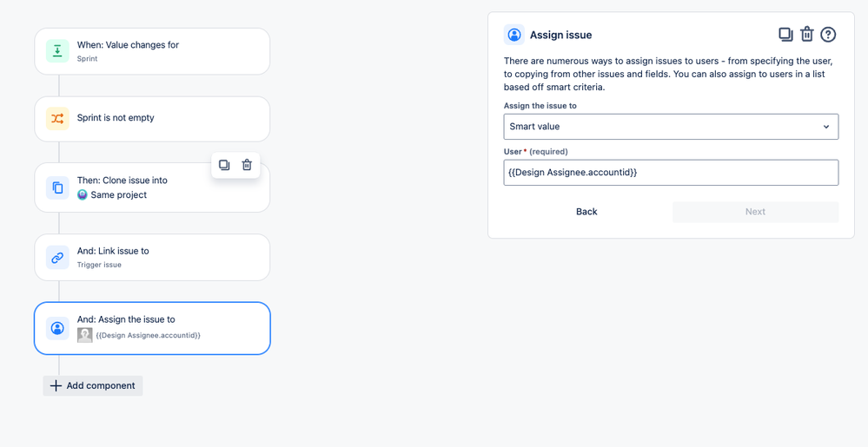Duplicate the Assign issue action in panel
The height and width of the screenshot is (447, 868).
pos(785,35)
